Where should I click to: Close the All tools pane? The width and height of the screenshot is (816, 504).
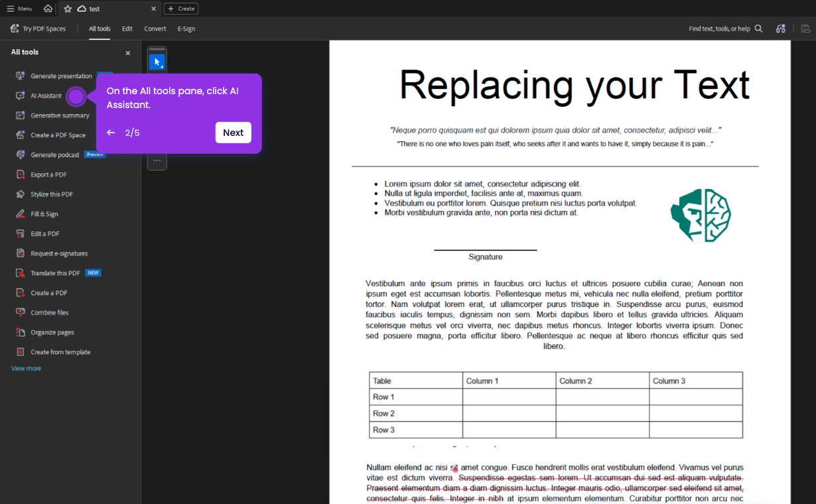(x=128, y=53)
